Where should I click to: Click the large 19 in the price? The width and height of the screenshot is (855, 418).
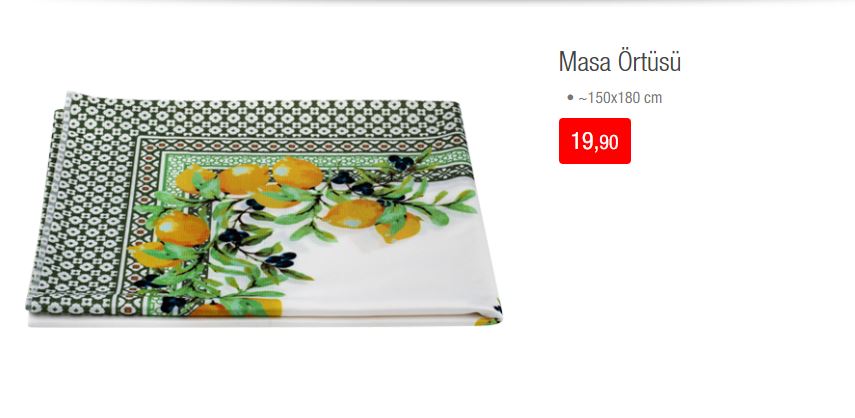pyautogui.click(x=582, y=141)
